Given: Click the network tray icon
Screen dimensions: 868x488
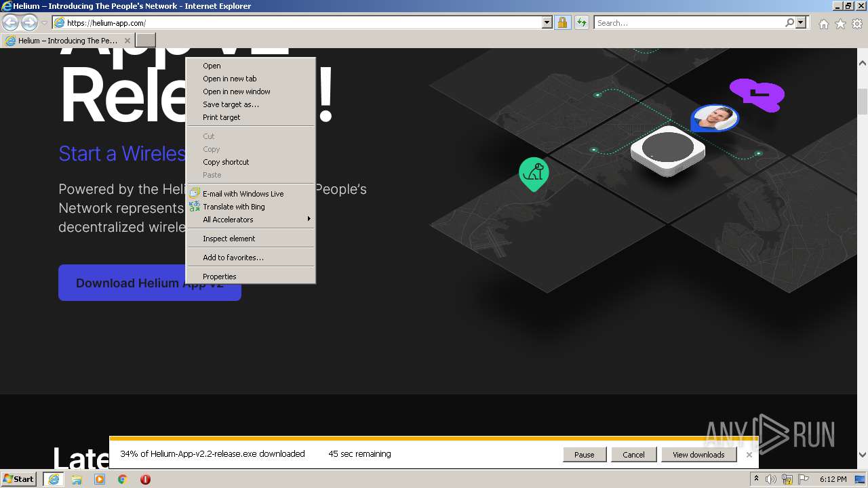Looking at the screenshot, I should tap(787, 479).
